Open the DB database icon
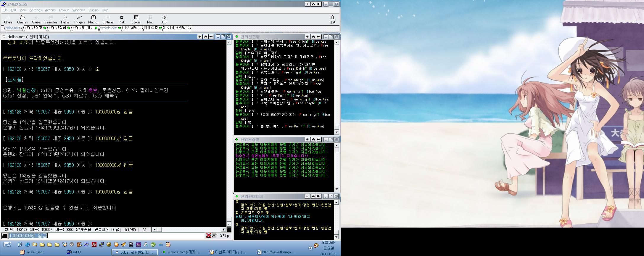The height and width of the screenshot is (256, 644). tap(164, 20)
